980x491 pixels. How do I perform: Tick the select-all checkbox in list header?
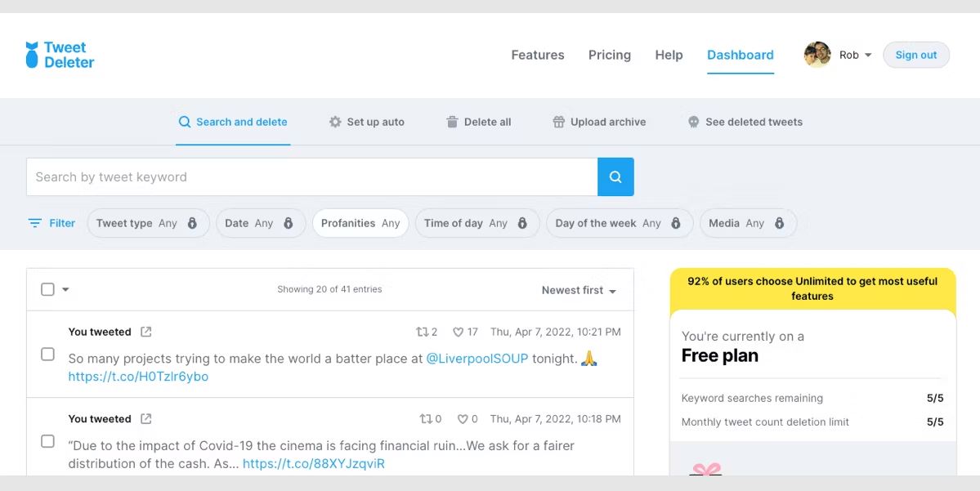[x=47, y=289]
